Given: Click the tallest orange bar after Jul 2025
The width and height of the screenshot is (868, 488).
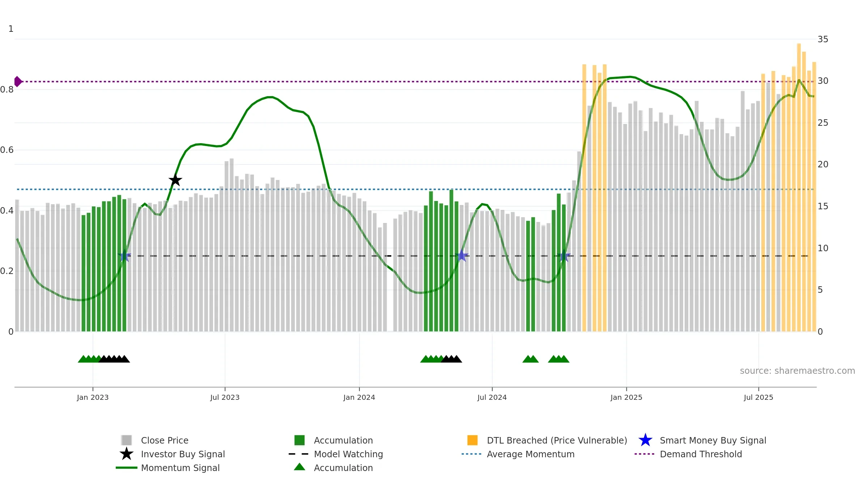Looking at the screenshot, I should (799, 187).
